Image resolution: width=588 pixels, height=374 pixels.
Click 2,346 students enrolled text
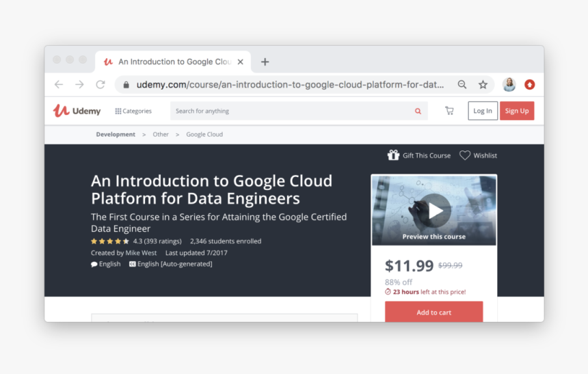[x=226, y=241]
